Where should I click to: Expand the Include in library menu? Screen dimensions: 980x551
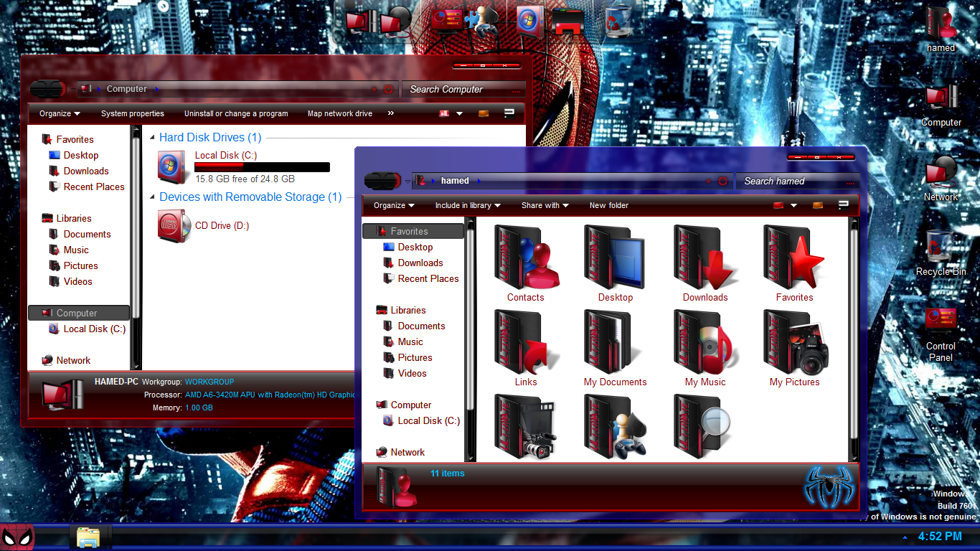pyautogui.click(x=468, y=205)
